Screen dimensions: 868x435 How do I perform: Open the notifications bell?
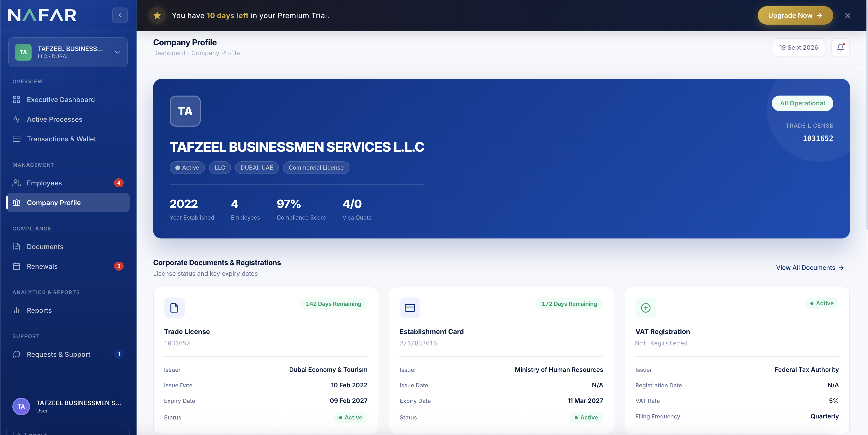[840, 48]
